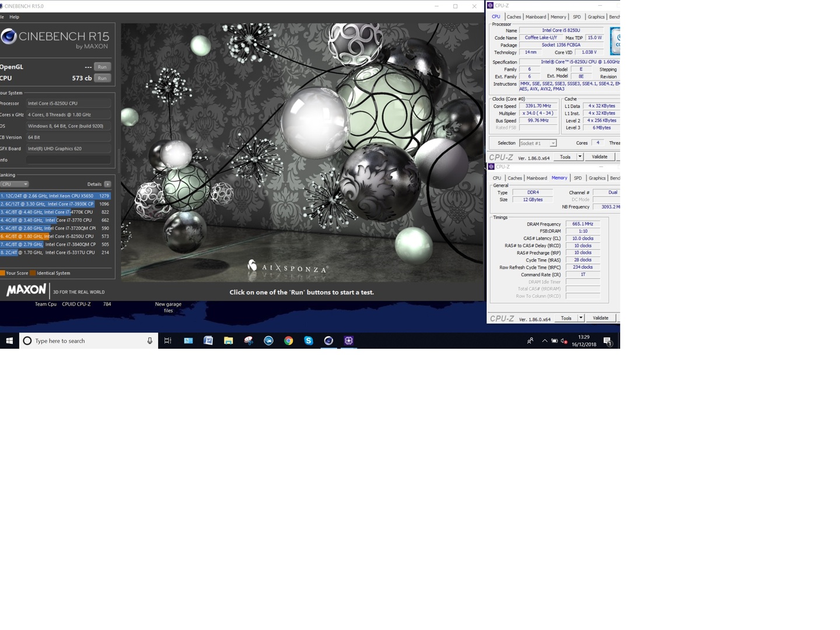This screenshot has width=840, height=630.
Task: Select ranking row Intel Core i7-4770K CPU
Action: pyautogui.click(x=55, y=212)
